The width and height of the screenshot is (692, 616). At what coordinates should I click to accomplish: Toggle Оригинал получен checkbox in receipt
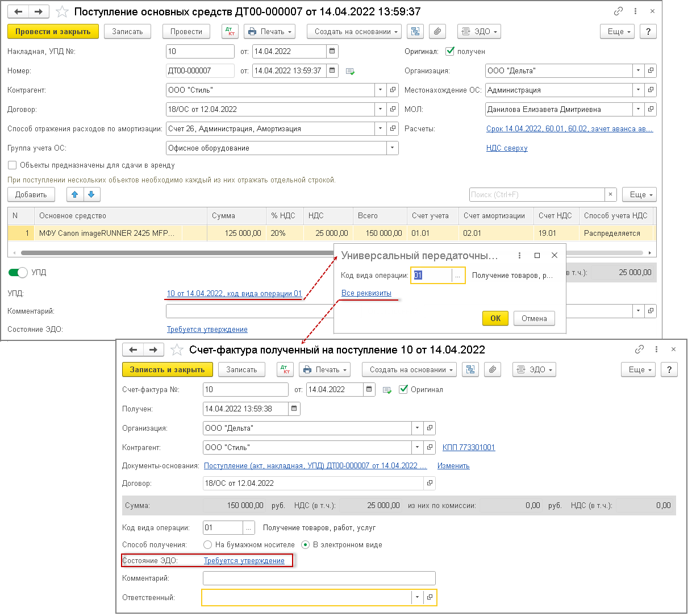pos(450,51)
